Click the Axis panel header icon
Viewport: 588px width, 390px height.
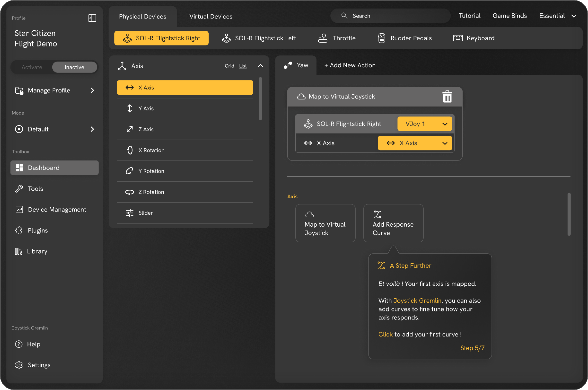(x=122, y=66)
